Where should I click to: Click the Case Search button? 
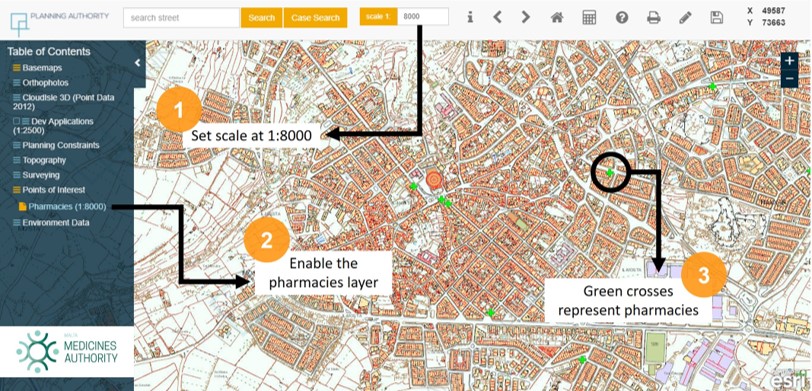point(315,18)
